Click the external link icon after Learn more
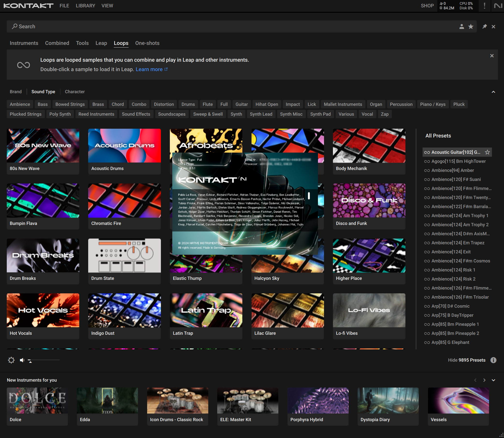504x438 pixels. pyautogui.click(x=166, y=69)
